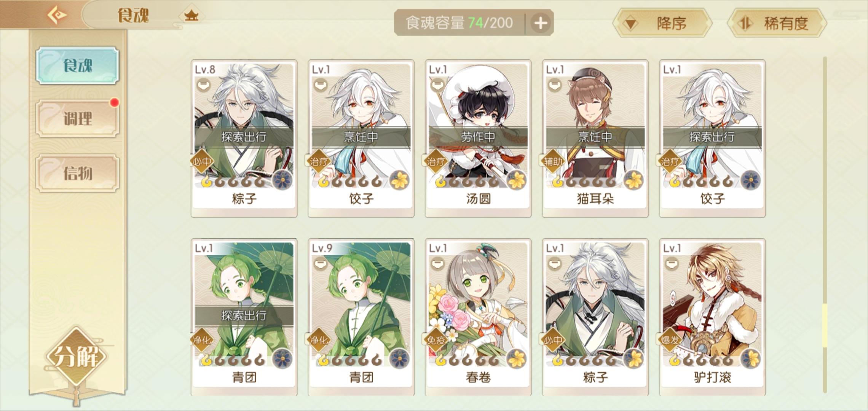
Task: Switch sort order with 降序 button
Action: click(662, 24)
